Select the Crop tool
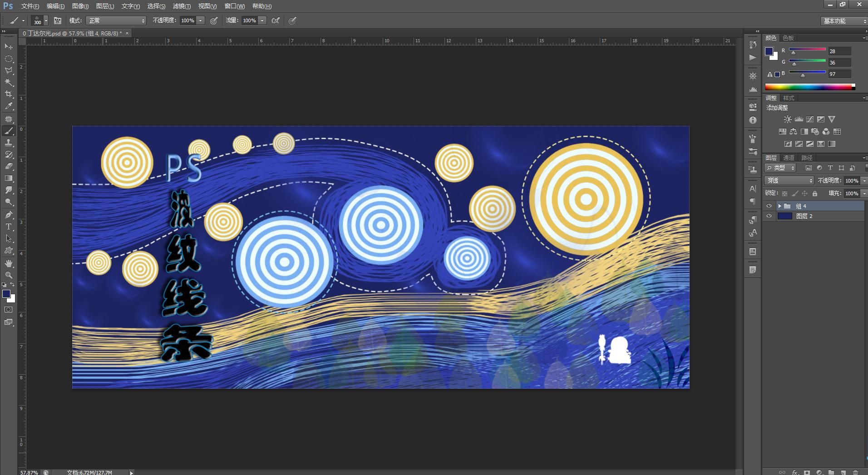 (x=8, y=94)
